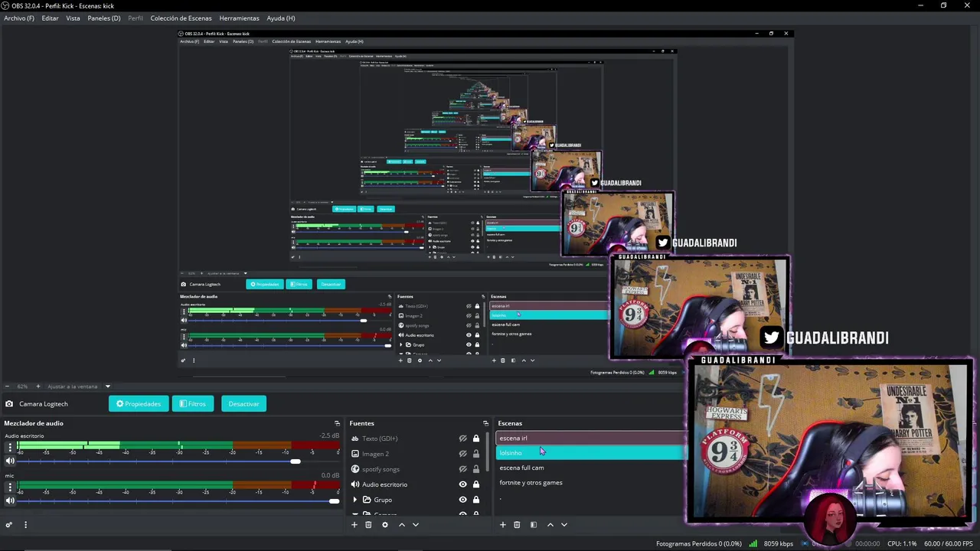The height and width of the screenshot is (551, 980).
Task: Open the mic three-dot options menu
Action: point(10,486)
